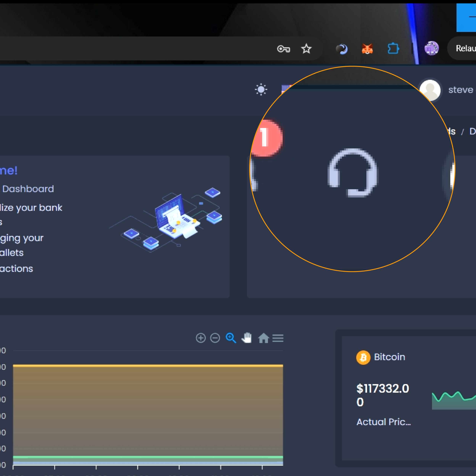Open the steve user account menu
The image size is (476, 476).
460,90
